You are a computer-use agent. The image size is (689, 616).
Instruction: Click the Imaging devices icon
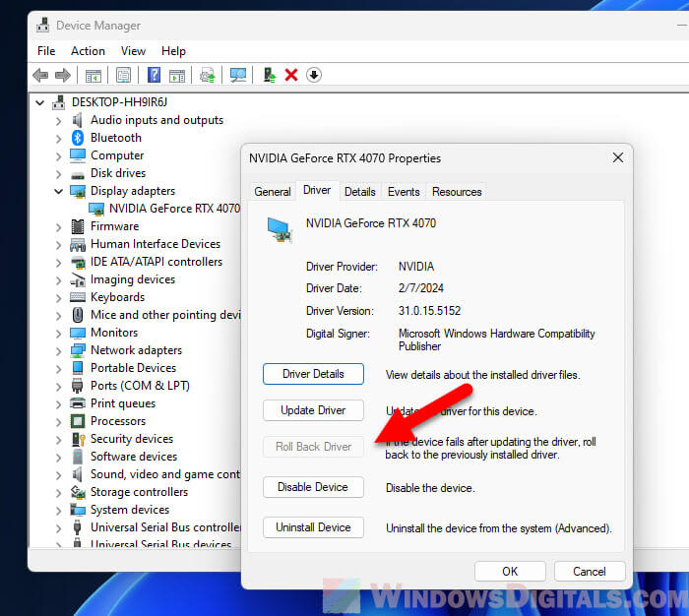(78, 279)
